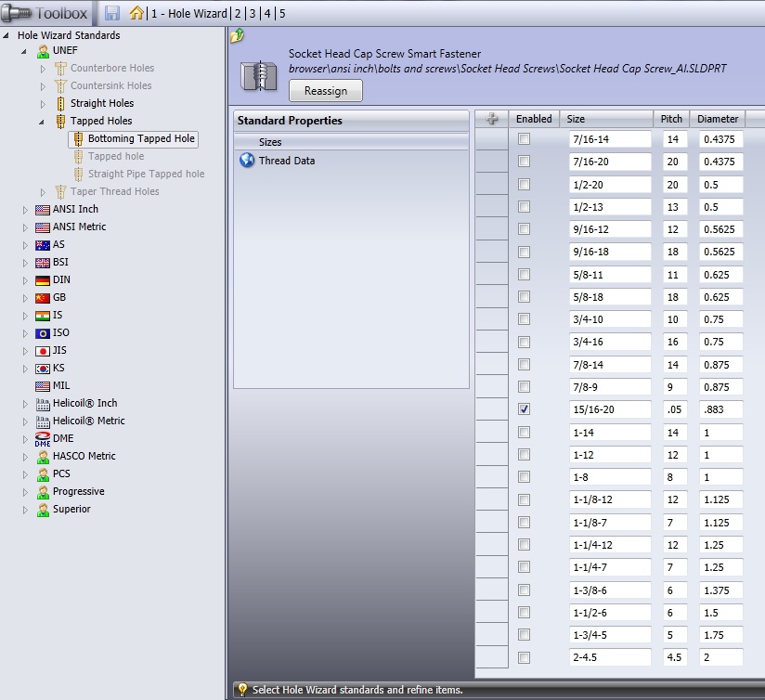The height and width of the screenshot is (700, 765).
Task: Click the DIN German flag icon
Action: 43,280
